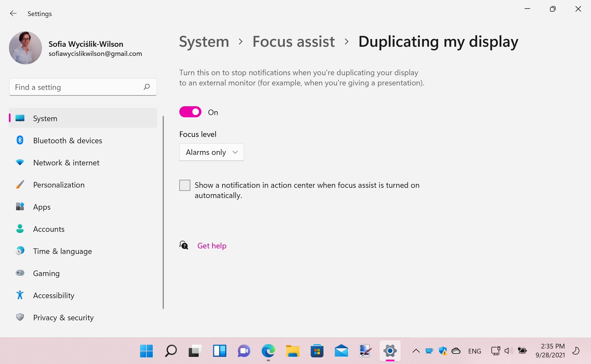Screen dimensions: 591x364
Task: Open File Explorer from the taskbar
Action: 292,351
